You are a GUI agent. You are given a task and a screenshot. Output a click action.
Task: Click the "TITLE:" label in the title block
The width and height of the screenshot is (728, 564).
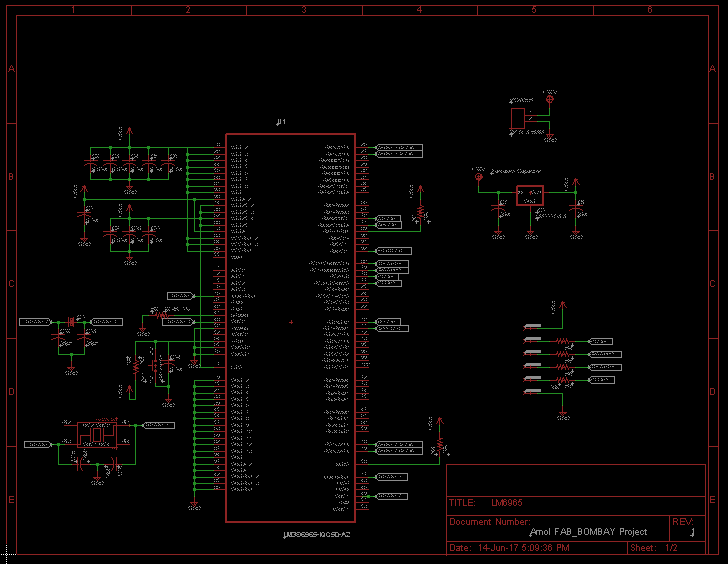(x=462, y=503)
